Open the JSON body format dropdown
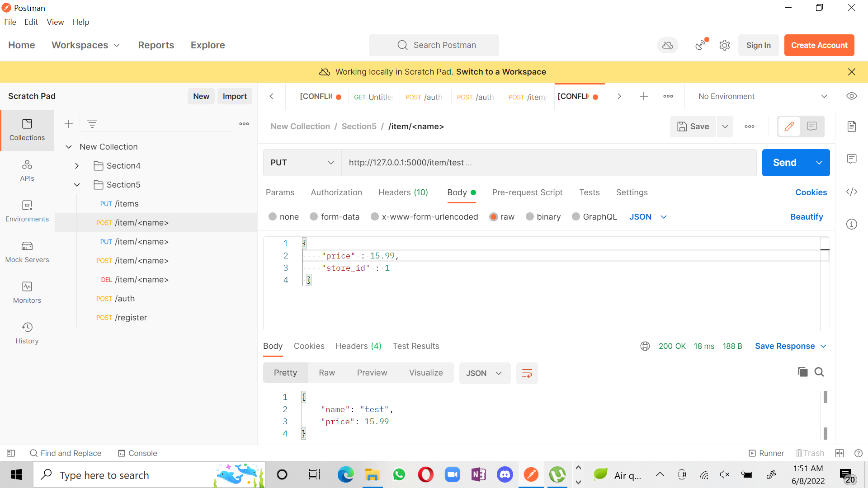This screenshot has width=868, height=488. coord(648,217)
